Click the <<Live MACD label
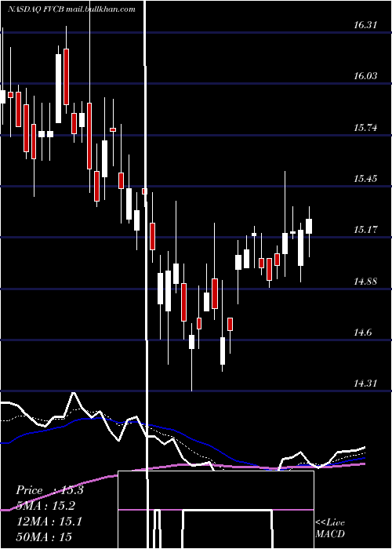This screenshot has height=549, width=392. coord(330,528)
